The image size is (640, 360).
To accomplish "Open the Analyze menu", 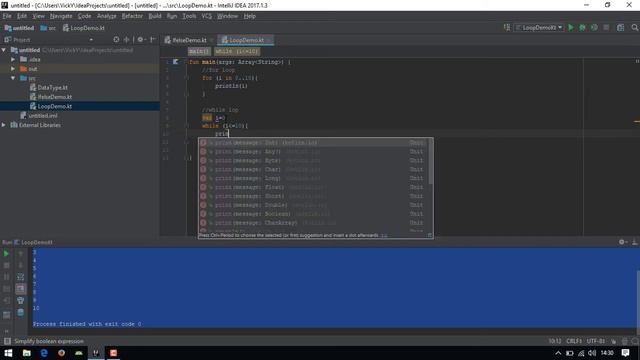I will click(107, 16).
